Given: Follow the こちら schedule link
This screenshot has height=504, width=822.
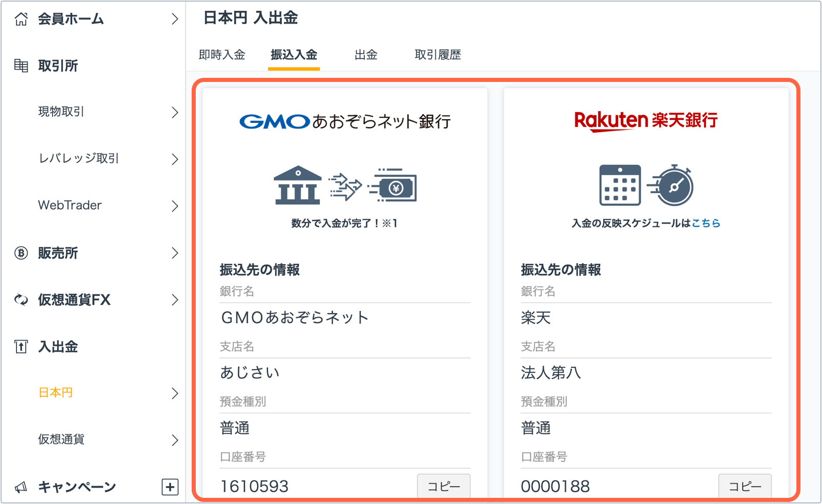Looking at the screenshot, I should click(x=706, y=223).
